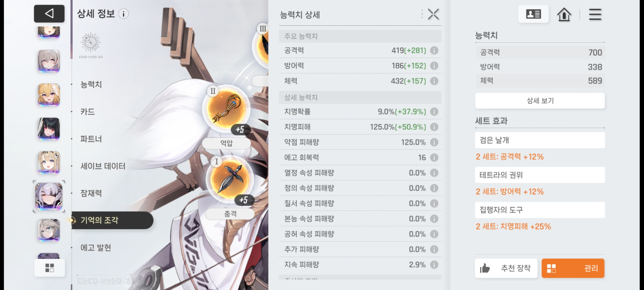Open the 세이브 데이터 menu item
Image resolution: width=644 pixels, height=290 pixels.
(x=103, y=166)
